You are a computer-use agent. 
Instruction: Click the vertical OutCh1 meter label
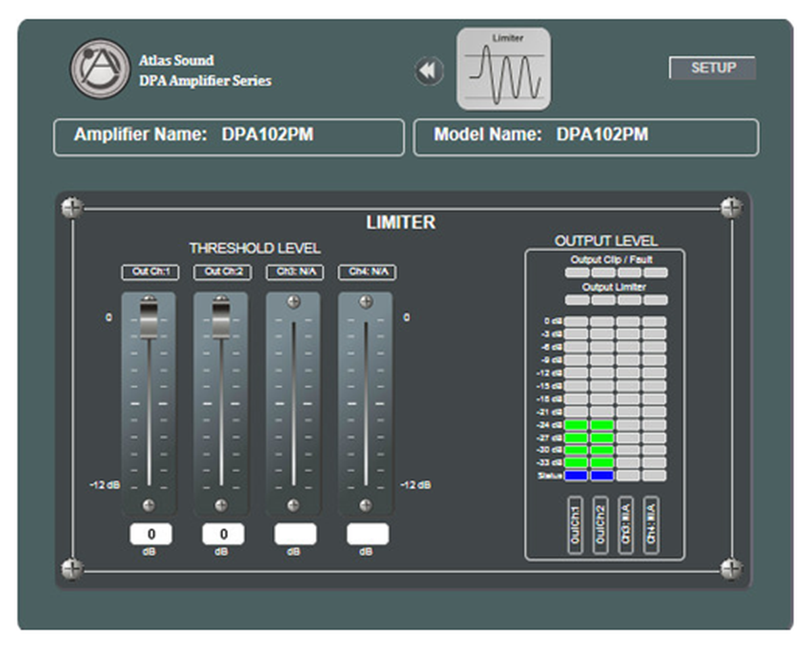(575, 525)
